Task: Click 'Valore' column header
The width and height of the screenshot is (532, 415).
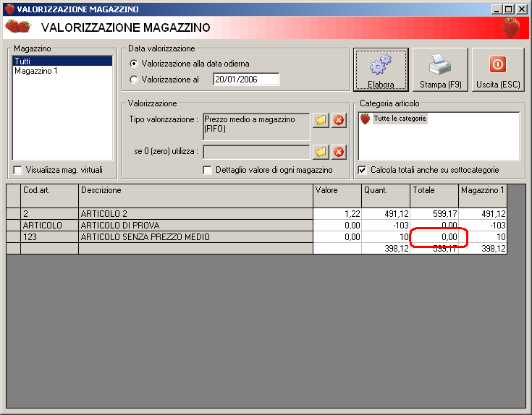Action: pos(337,196)
